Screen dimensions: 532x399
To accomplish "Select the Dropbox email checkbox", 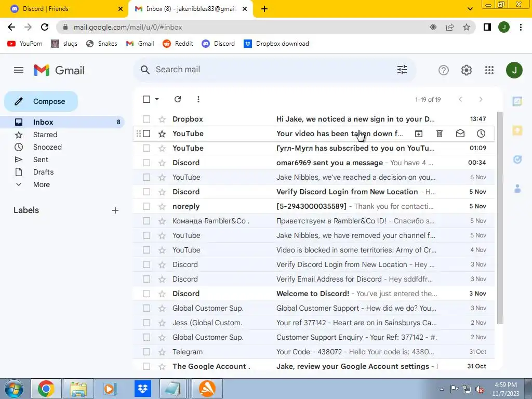I will (146, 119).
